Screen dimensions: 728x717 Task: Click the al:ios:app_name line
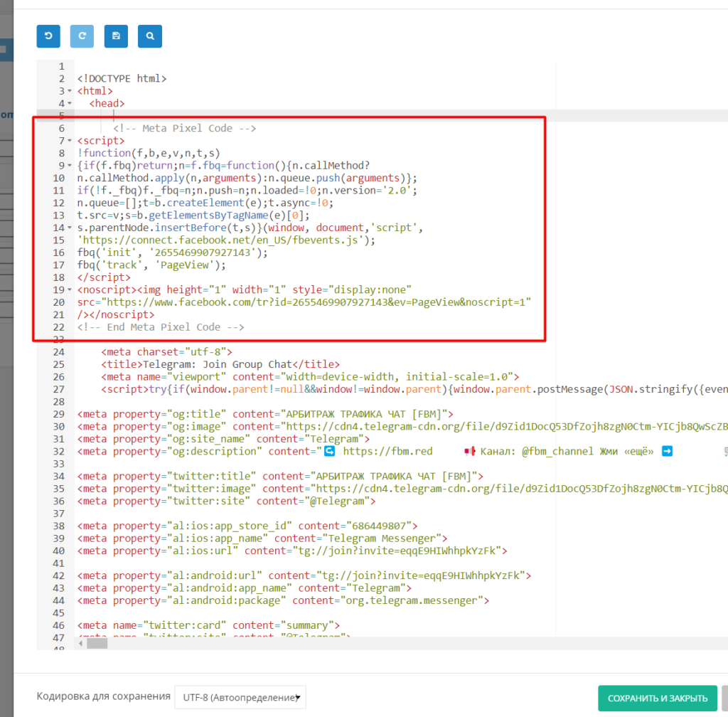point(262,538)
